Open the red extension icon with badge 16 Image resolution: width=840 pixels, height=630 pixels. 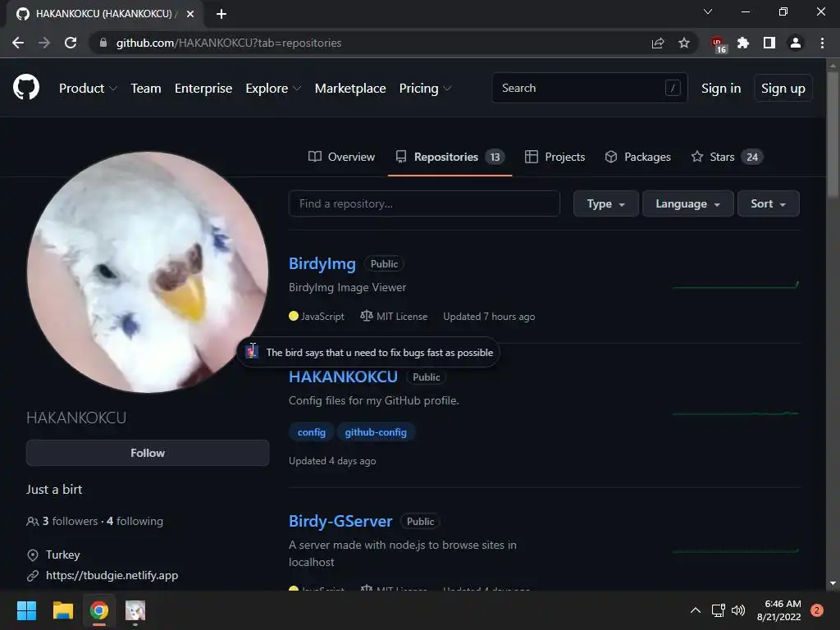718,44
